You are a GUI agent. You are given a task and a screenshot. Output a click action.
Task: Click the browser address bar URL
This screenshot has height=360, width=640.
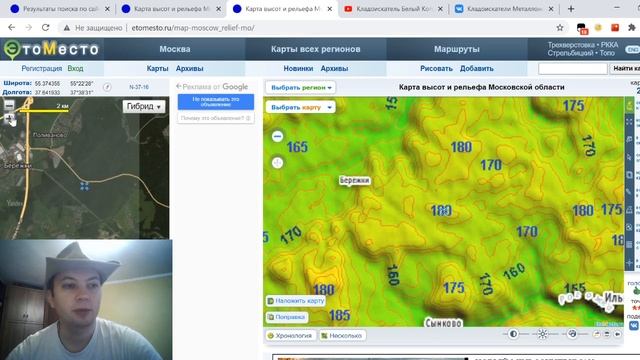click(193, 28)
